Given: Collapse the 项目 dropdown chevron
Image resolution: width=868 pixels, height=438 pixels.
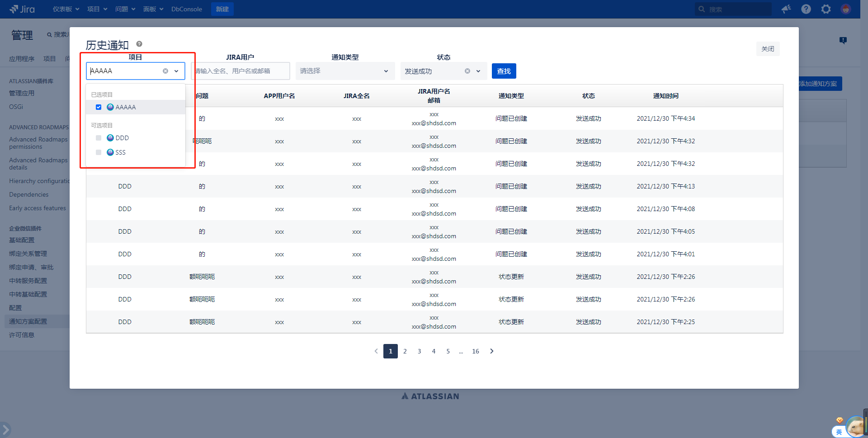Looking at the screenshot, I should pos(176,71).
